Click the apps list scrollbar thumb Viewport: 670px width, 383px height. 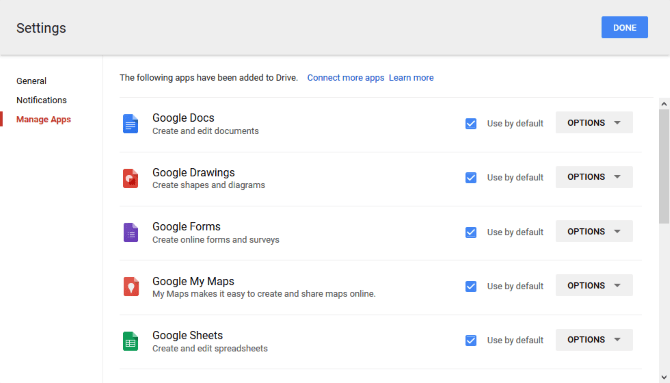point(664,166)
